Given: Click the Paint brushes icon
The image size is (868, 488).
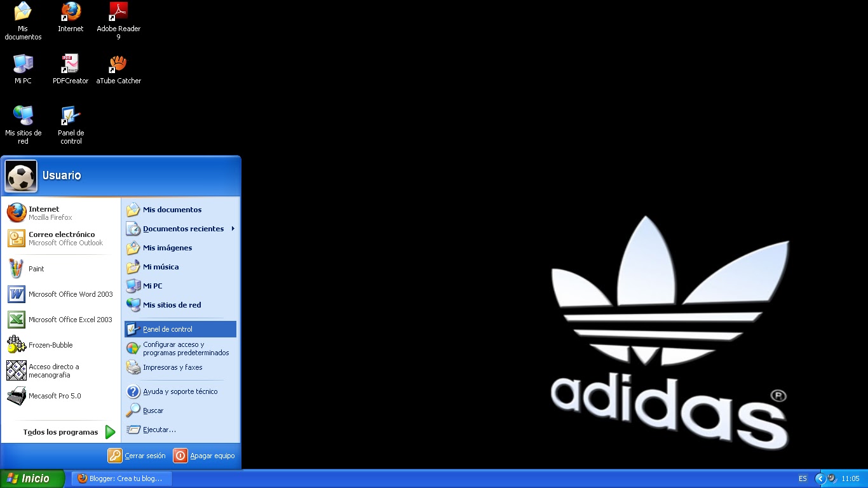Looking at the screenshot, I should coord(17,269).
